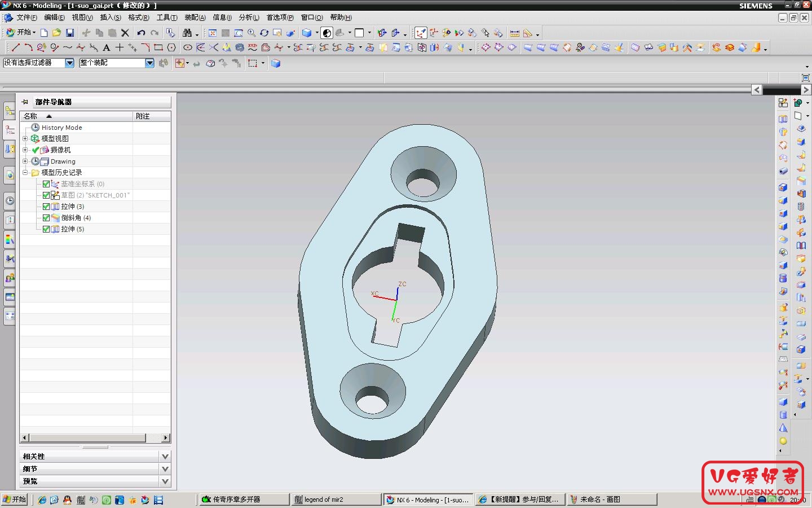Image resolution: width=812 pixels, height=508 pixels.
Task: Click the 开始 application start button
Action: pyautogui.click(x=20, y=33)
